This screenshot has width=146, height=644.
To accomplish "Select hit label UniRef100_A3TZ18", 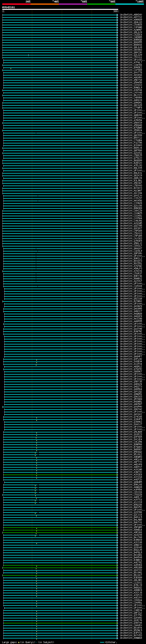I will click(x=131, y=477).
